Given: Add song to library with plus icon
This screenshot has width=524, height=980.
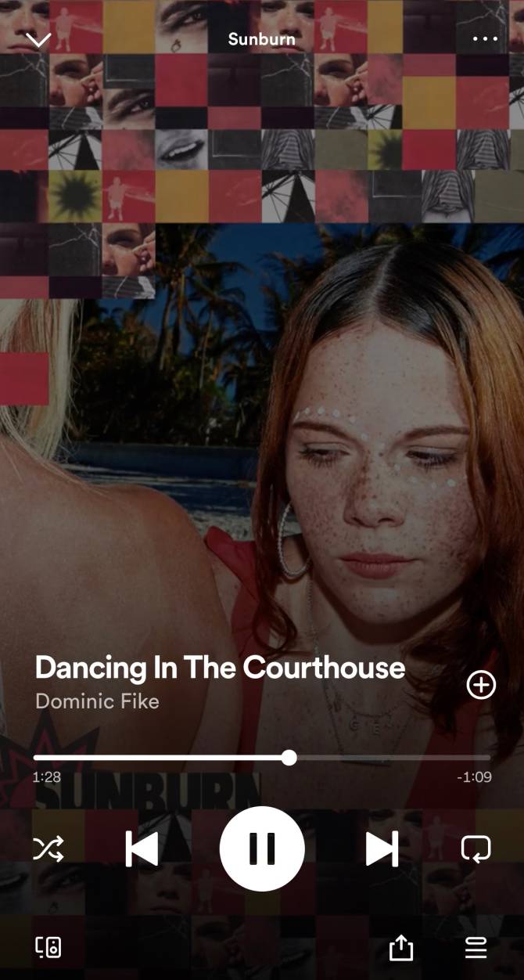Looking at the screenshot, I should coord(481,685).
